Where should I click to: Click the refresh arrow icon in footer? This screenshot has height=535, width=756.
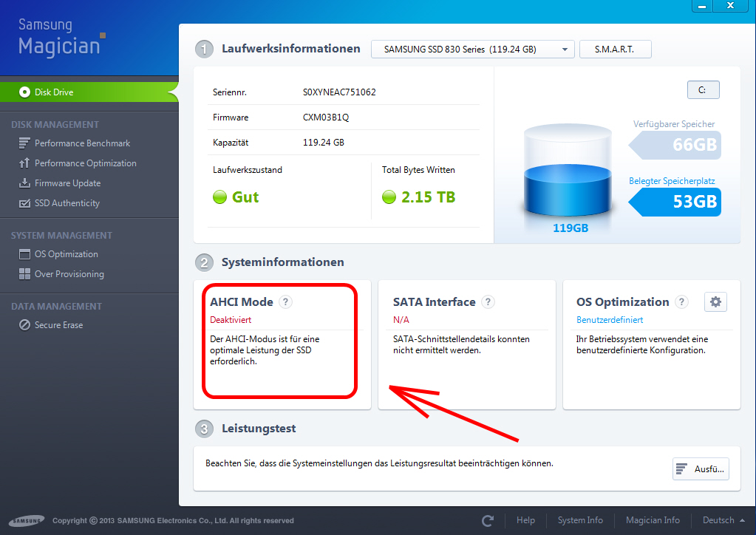tap(488, 520)
